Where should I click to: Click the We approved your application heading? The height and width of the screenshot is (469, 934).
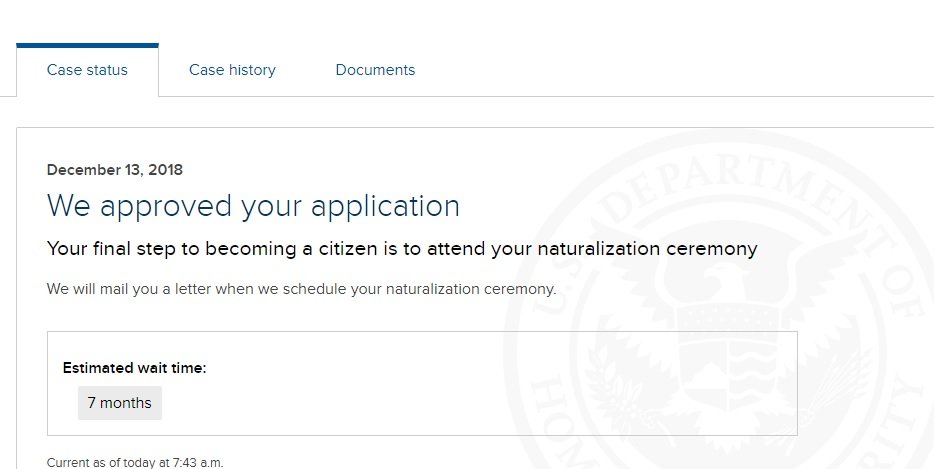(253, 207)
